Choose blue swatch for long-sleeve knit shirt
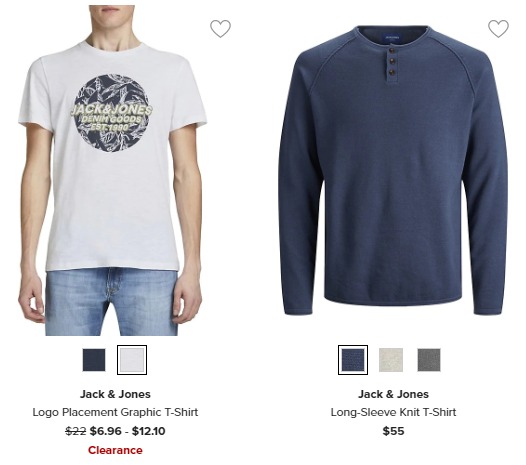This screenshot has width=526, height=465. pos(353,360)
